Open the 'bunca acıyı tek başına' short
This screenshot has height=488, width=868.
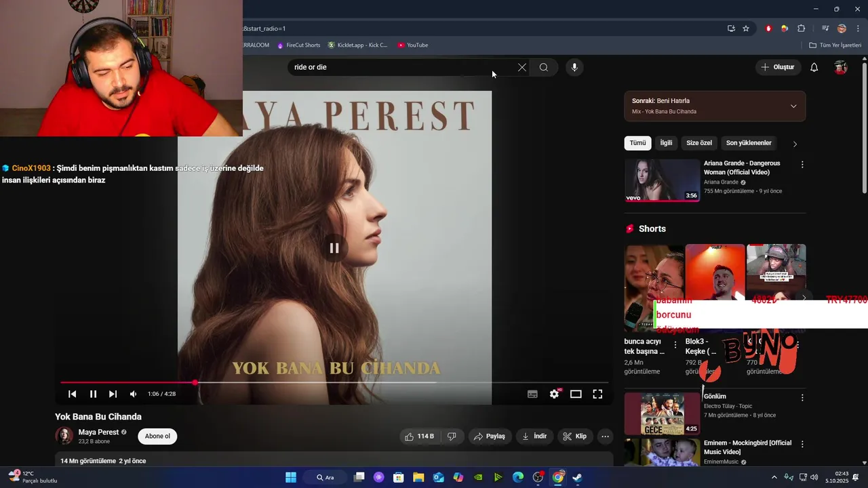[654, 288]
